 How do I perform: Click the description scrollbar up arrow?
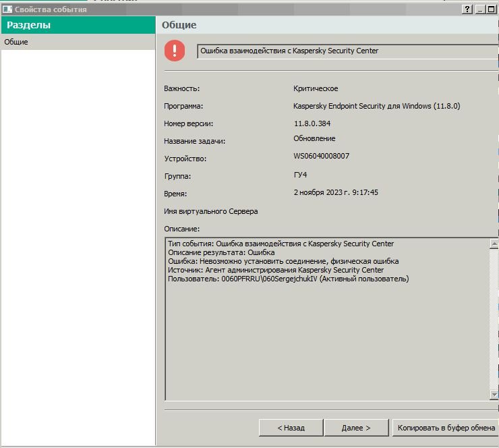click(494, 244)
